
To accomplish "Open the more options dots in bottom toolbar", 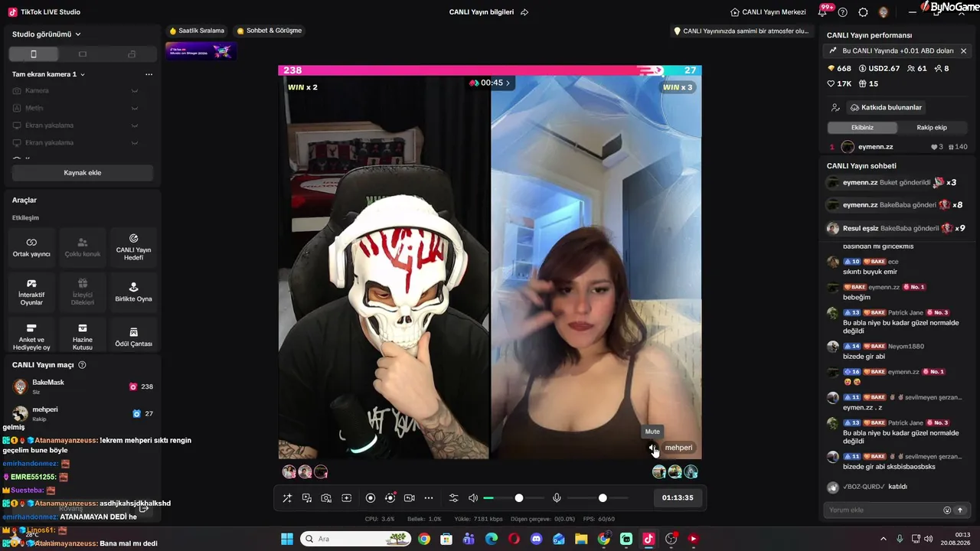I will pos(429,498).
